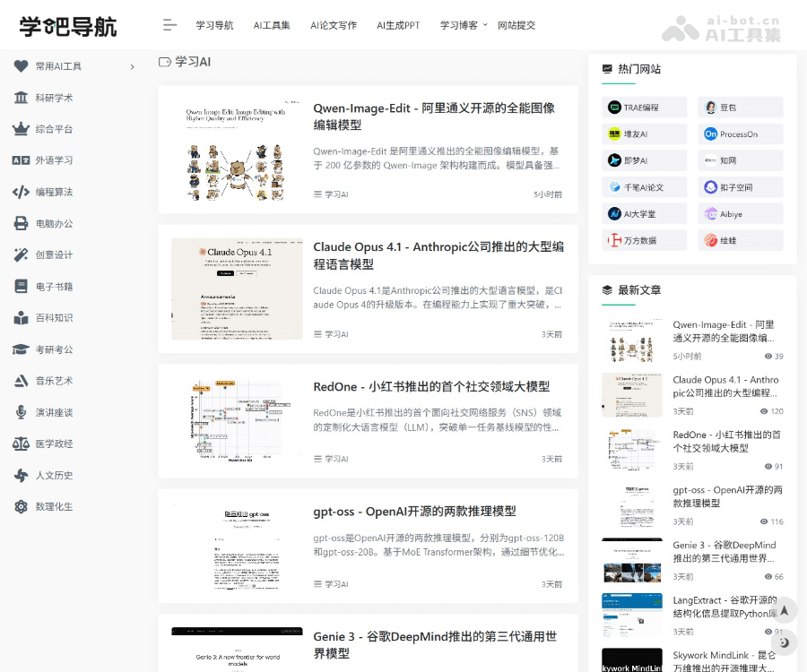Click the 网站提交 link in the navbar
The image size is (807, 672).
coord(513,25)
